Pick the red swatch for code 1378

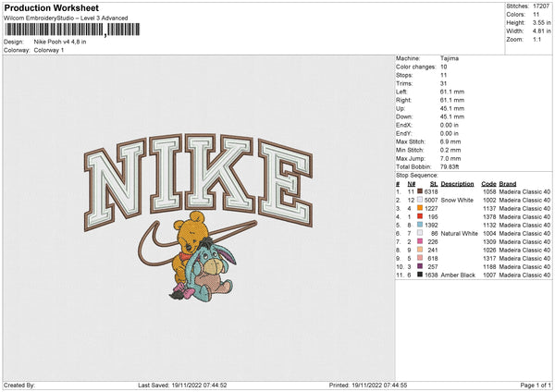point(420,216)
